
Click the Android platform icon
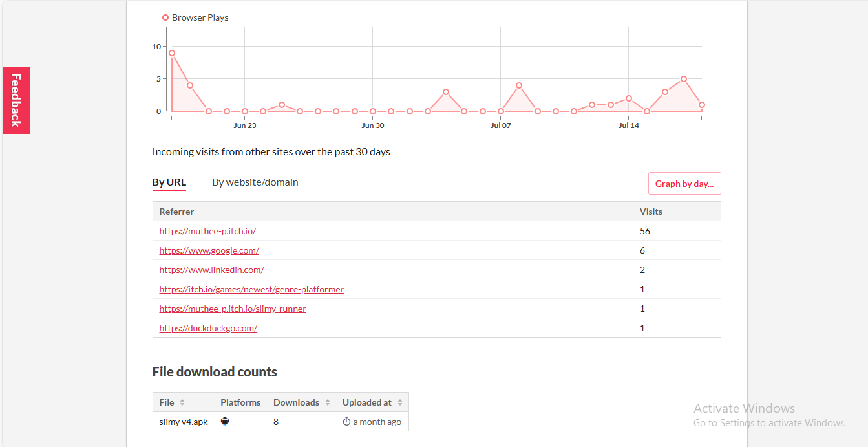tap(225, 422)
